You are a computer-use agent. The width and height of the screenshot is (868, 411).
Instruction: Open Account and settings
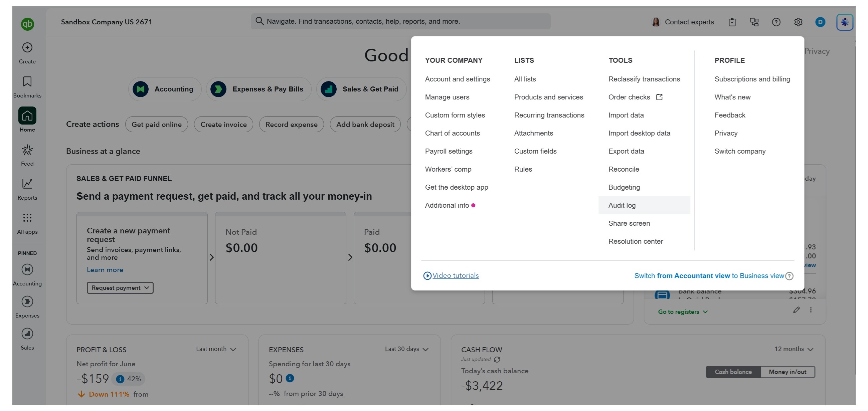pyautogui.click(x=457, y=79)
